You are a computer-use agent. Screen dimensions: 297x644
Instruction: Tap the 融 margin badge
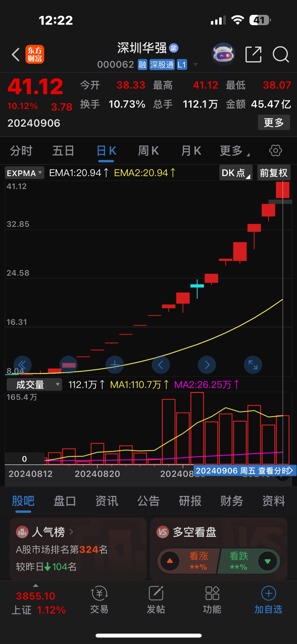[142, 65]
